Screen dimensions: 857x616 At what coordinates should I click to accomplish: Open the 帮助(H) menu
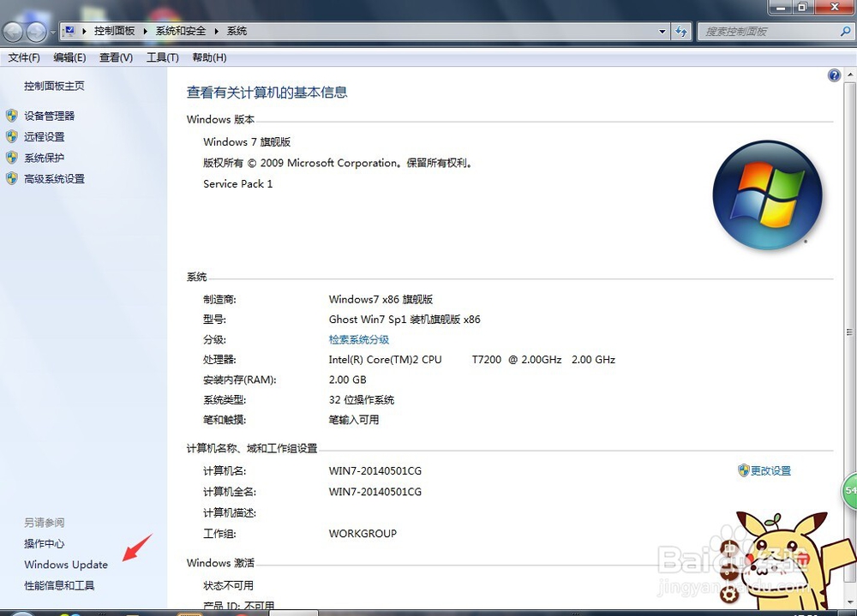click(209, 57)
